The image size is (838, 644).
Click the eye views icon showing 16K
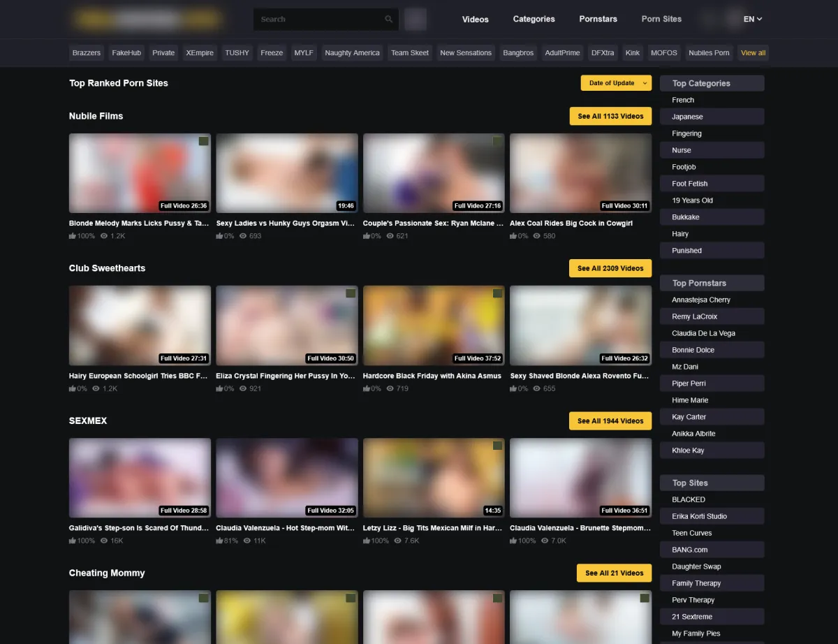(x=104, y=541)
